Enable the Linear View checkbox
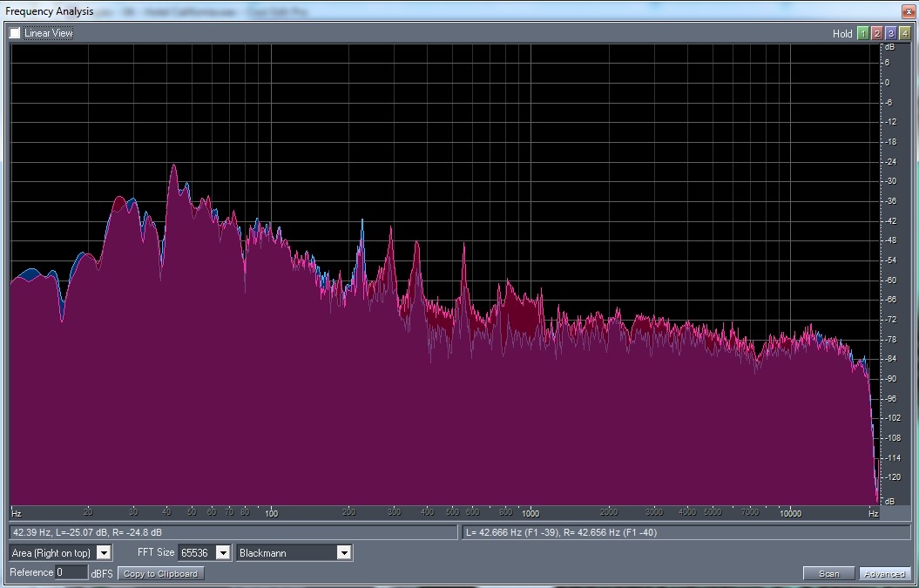 coord(15,33)
